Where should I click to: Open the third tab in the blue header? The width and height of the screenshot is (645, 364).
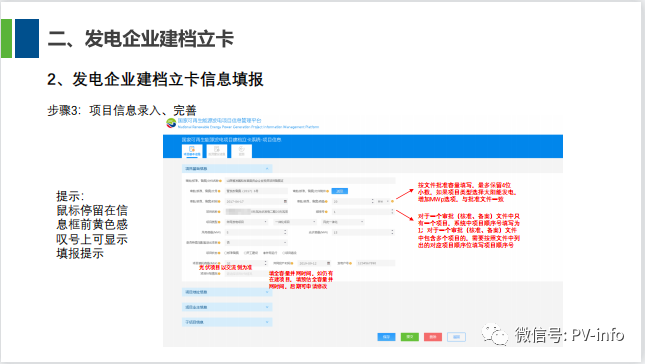241,151
